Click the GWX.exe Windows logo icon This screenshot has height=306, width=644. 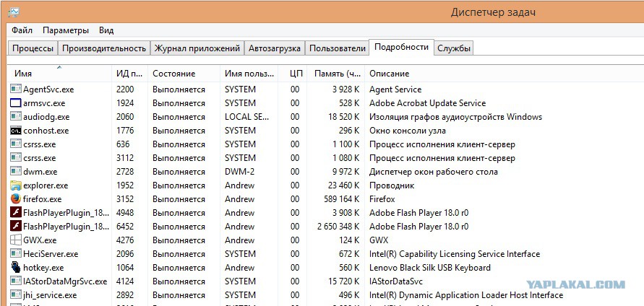click(x=16, y=240)
